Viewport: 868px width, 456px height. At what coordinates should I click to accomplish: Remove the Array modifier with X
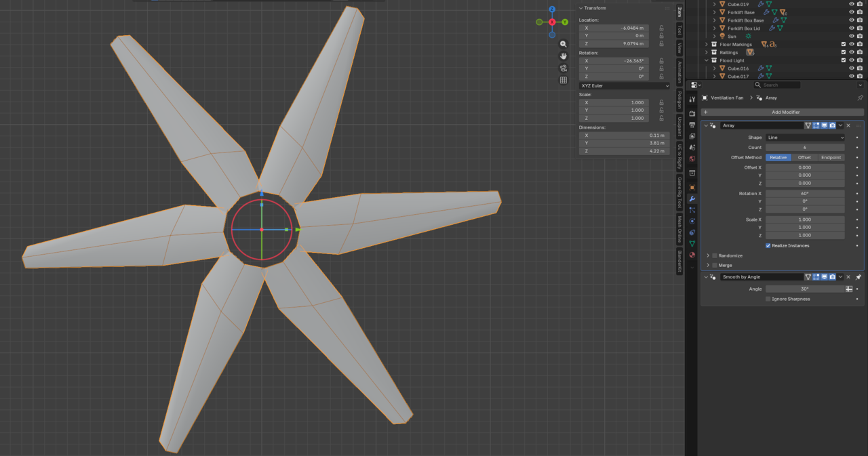click(848, 125)
